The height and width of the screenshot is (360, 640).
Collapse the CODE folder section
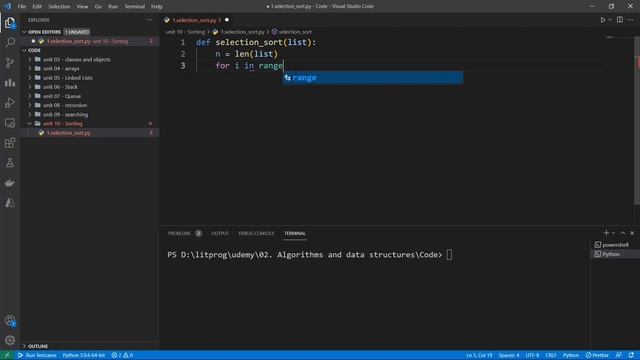pyautogui.click(x=24, y=50)
